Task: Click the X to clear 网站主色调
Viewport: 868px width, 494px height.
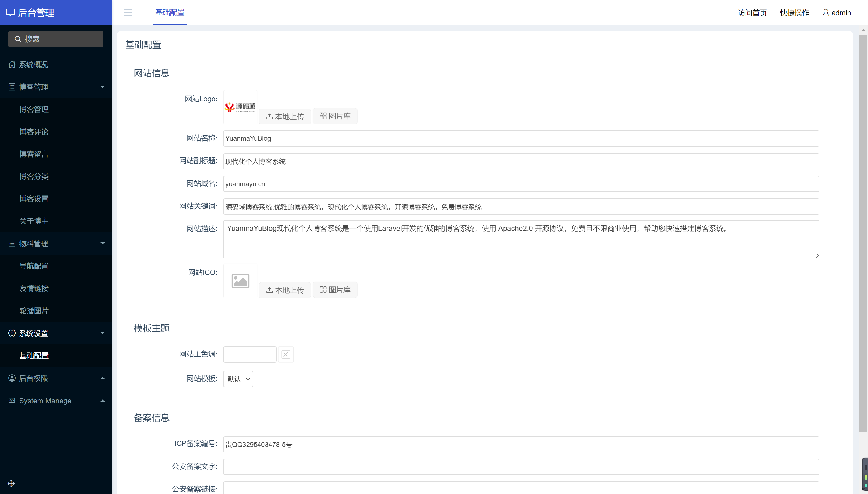Action: 286,354
